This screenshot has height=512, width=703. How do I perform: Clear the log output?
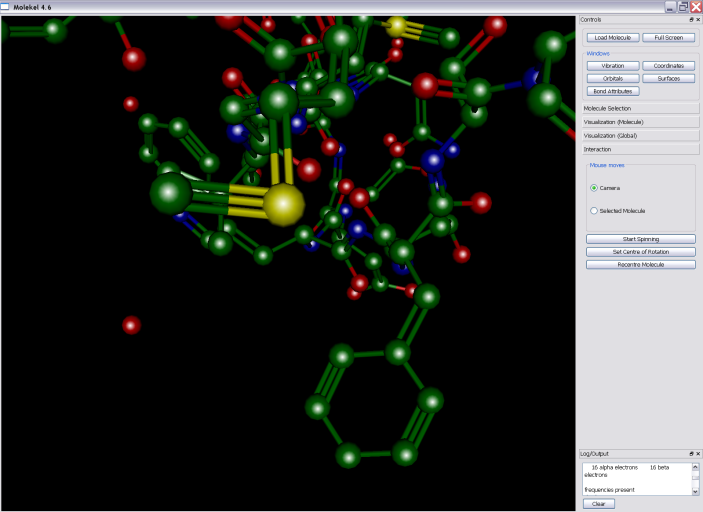pos(599,504)
